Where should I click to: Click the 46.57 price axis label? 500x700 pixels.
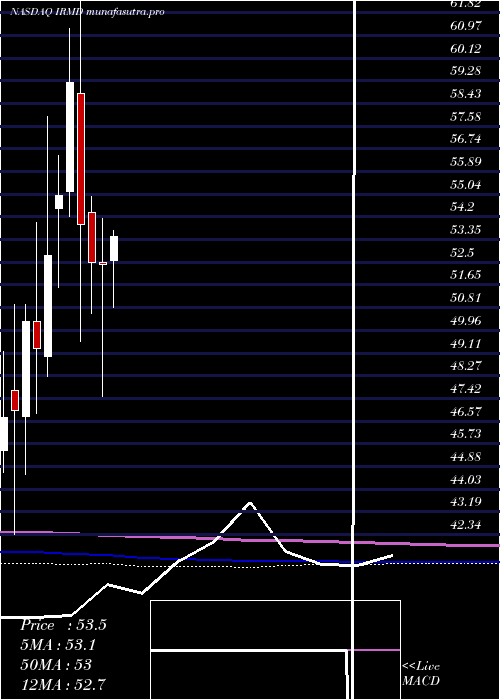pyautogui.click(x=466, y=411)
